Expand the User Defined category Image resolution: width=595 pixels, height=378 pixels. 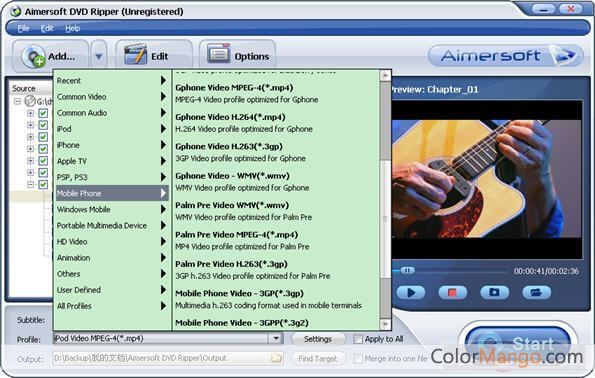[x=112, y=290]
